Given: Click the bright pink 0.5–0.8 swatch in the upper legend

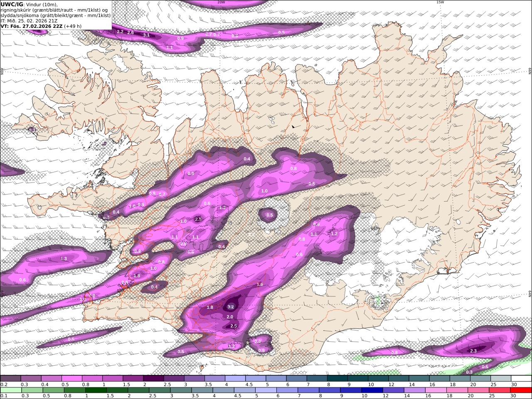Looking at the screenshot, I should [x=72, y=379].
